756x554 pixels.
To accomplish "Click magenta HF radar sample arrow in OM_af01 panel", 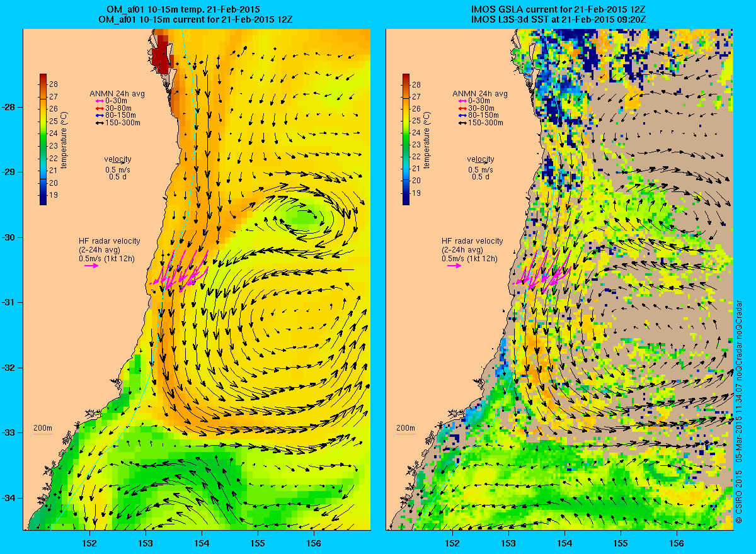I will pyautogui.click(x=92, y=266).
